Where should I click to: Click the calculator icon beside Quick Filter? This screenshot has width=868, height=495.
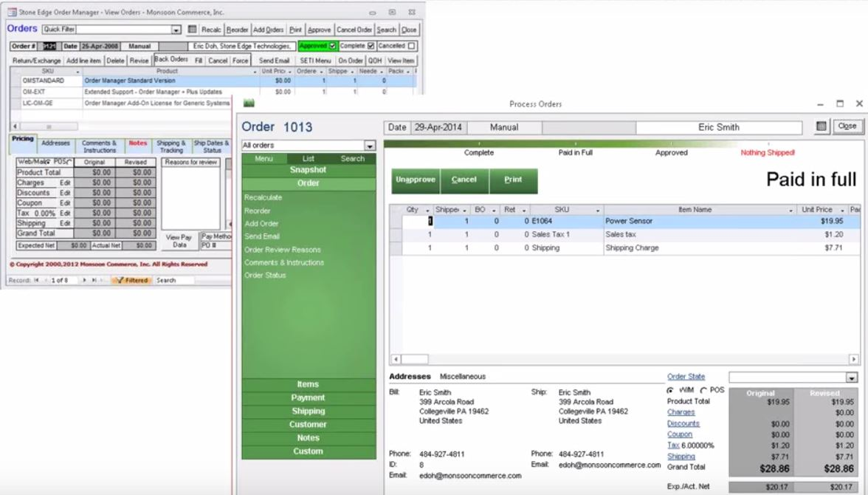pos(192,30)
